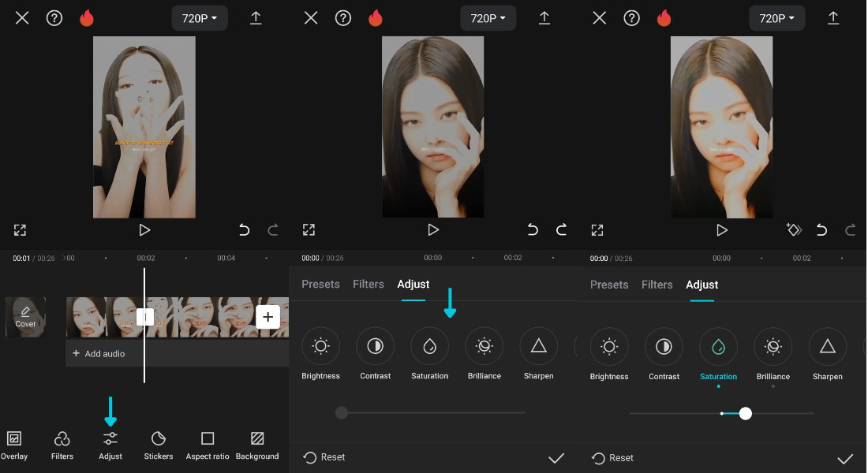Close the project in the left panel
The height and width of the screenshot is (473, 868).
22,18
